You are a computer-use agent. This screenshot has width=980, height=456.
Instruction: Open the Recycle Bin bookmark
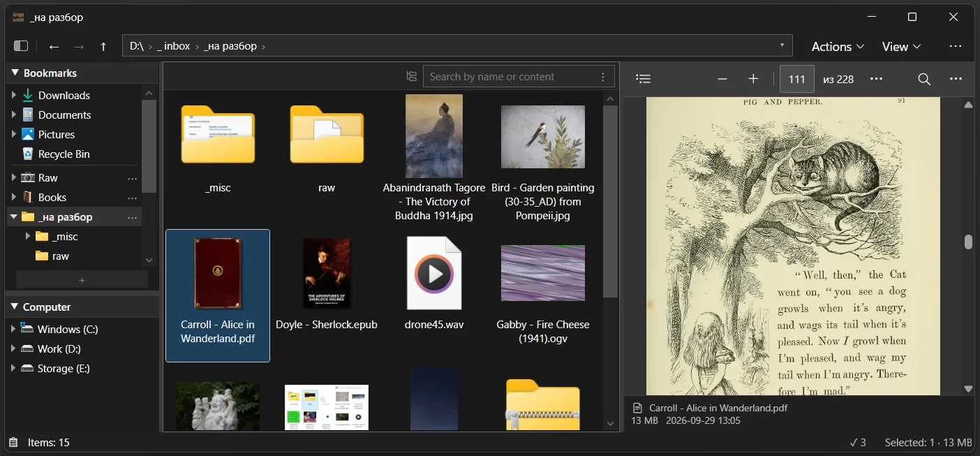click(x=64, y=154)
